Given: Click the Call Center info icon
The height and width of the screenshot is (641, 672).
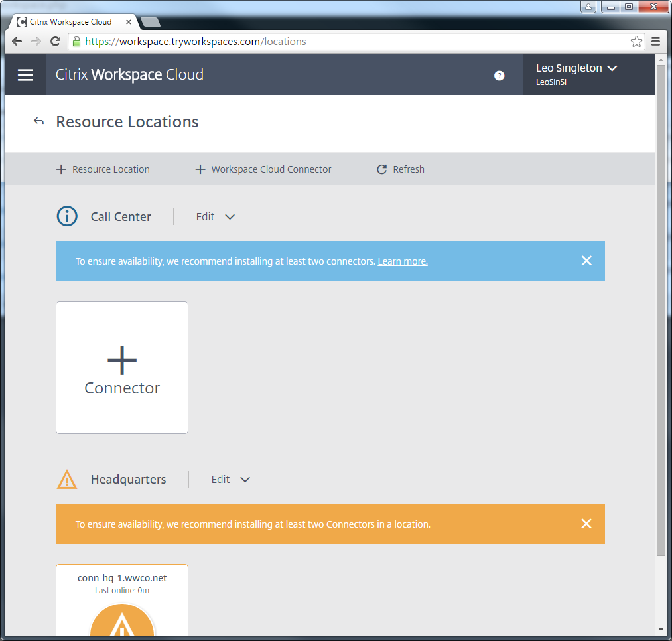Looking at the screenshot, I should (x=67, y=216).
